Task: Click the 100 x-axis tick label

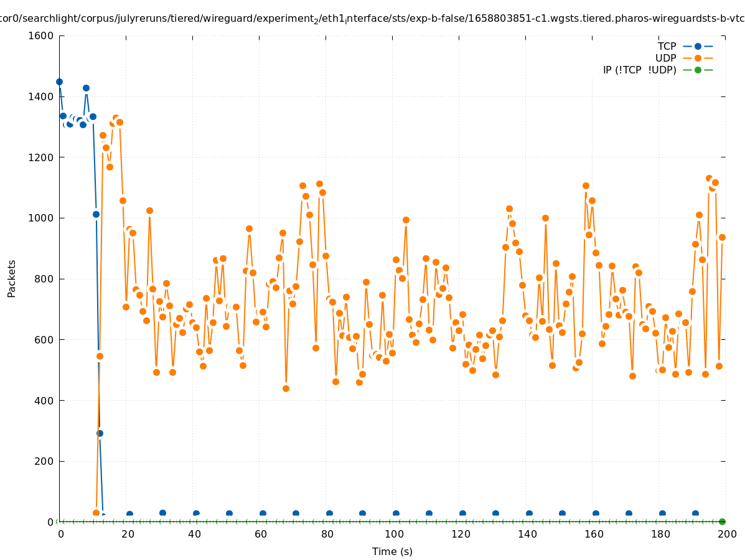Action: (x=393, y=534)
